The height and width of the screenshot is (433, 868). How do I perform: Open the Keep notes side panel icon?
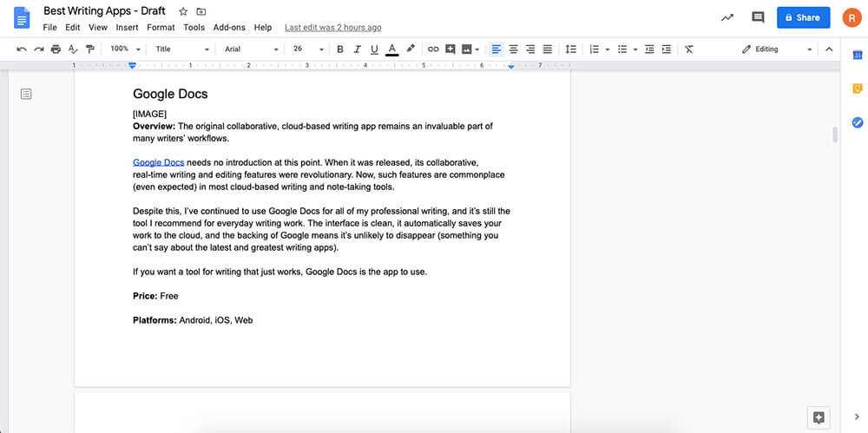(858, 88)
